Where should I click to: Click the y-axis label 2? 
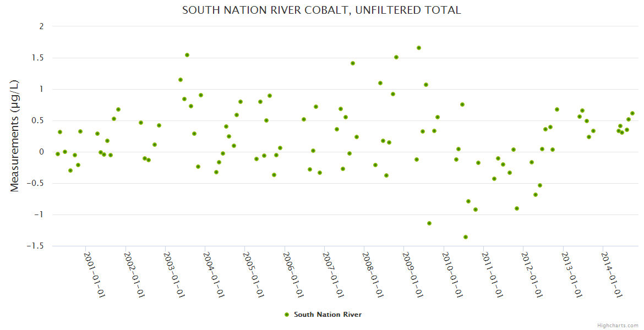(x=41, y=26)
